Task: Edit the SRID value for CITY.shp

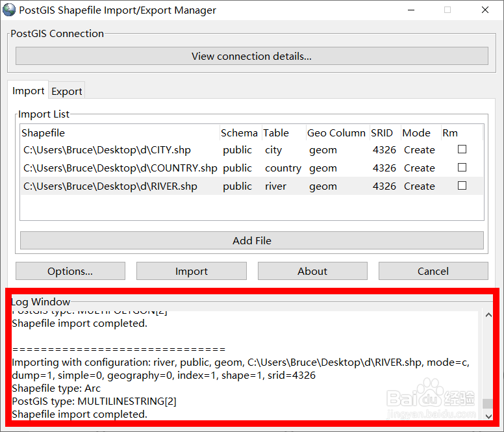Action: point(384,150)
